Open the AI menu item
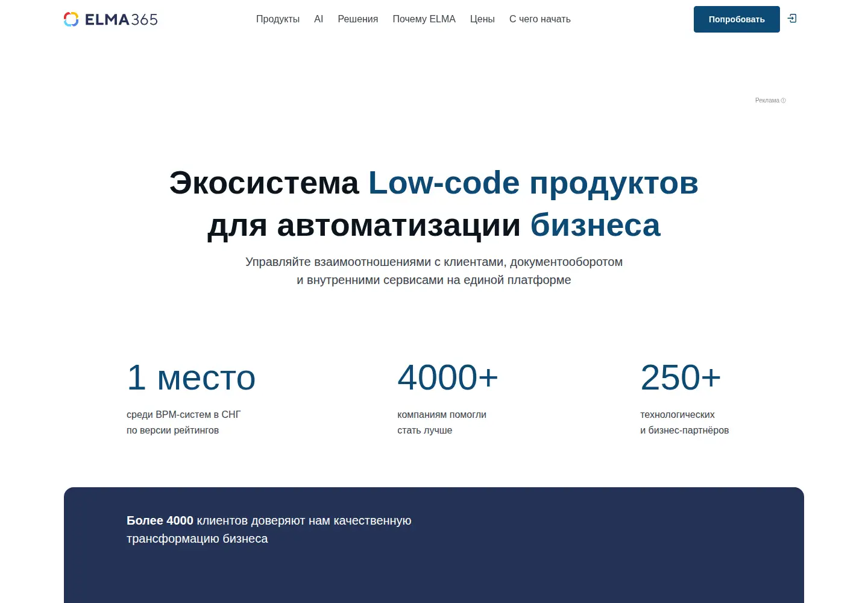Image resolution: width=868 pixels, height=603 pixels. [x=319, y=19]
